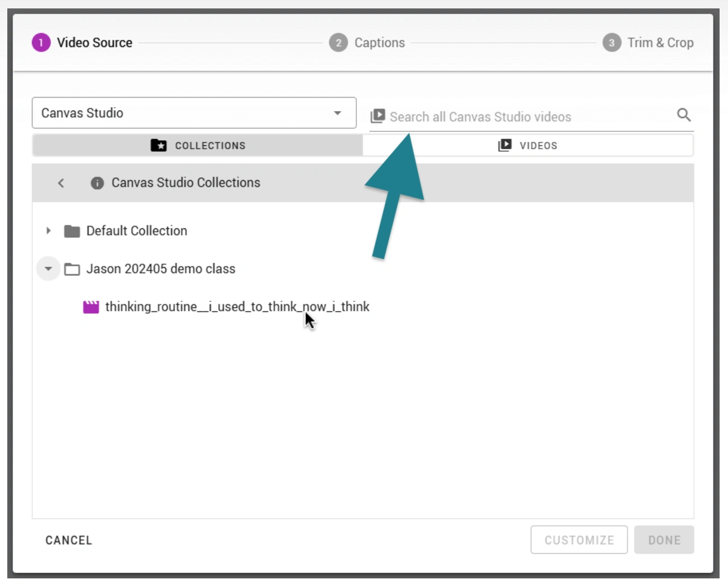Image resolution: width=728 pixels, height=584 pixels.
Task: Click the Canvas Studio Collections heading text
Action: pos(186,183)
